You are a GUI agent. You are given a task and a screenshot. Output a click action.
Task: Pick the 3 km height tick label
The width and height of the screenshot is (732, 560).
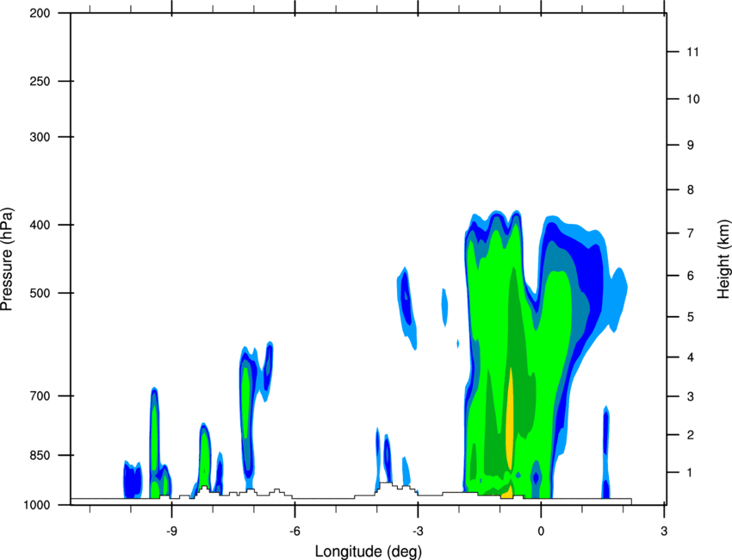point(691,396)
